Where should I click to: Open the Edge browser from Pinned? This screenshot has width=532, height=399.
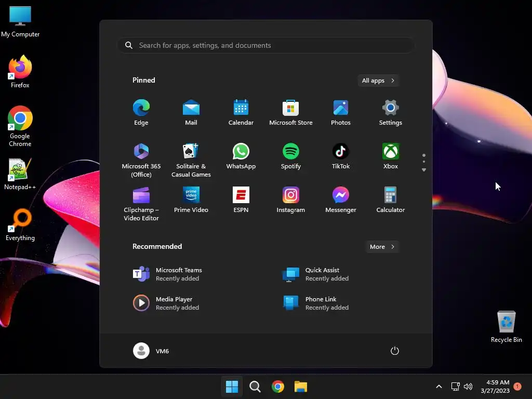point(141,113)
